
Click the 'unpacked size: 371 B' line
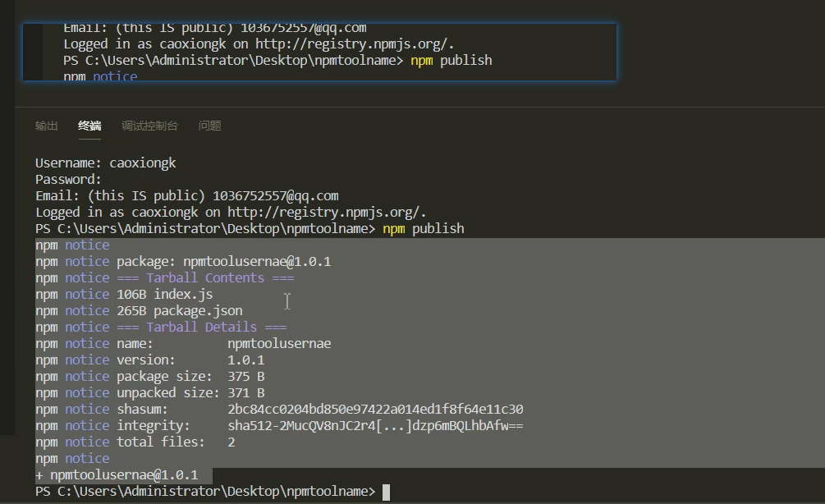pyautogui.click(x=150, y=393)
